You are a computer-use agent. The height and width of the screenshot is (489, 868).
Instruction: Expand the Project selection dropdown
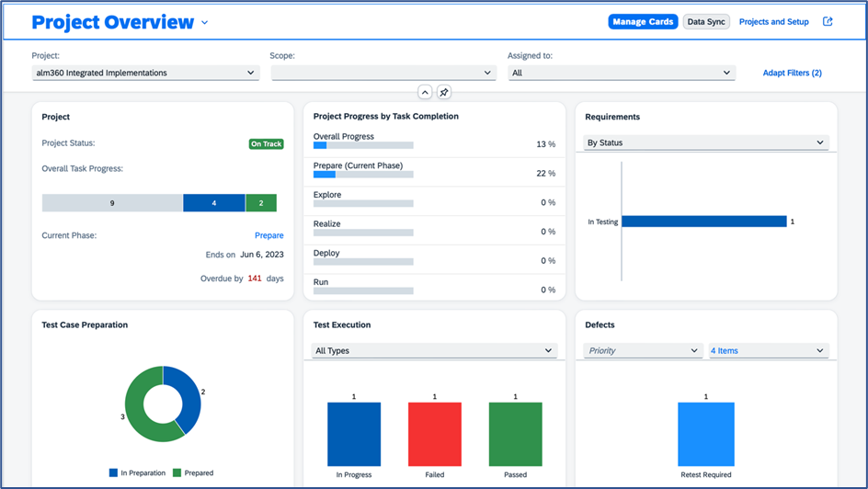(x=145, y=73)
